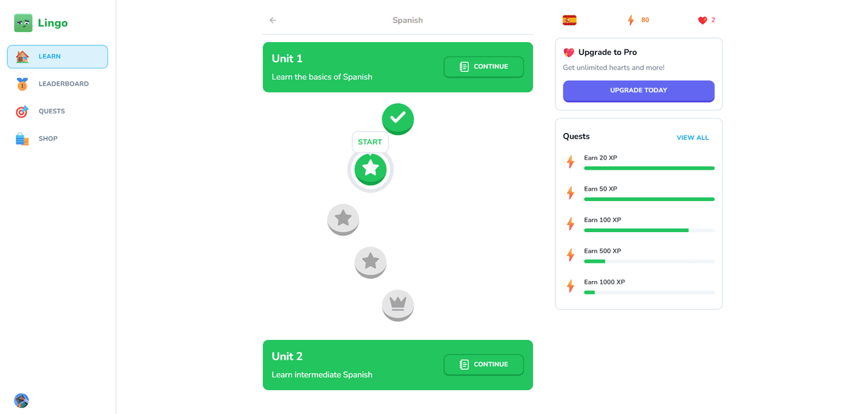Open user profile avatar
Screen dimensions: 868x414
coord(22,400)
